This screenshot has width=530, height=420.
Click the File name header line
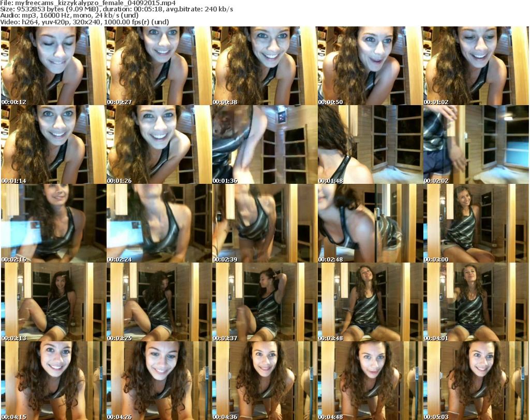pos(88,3)
